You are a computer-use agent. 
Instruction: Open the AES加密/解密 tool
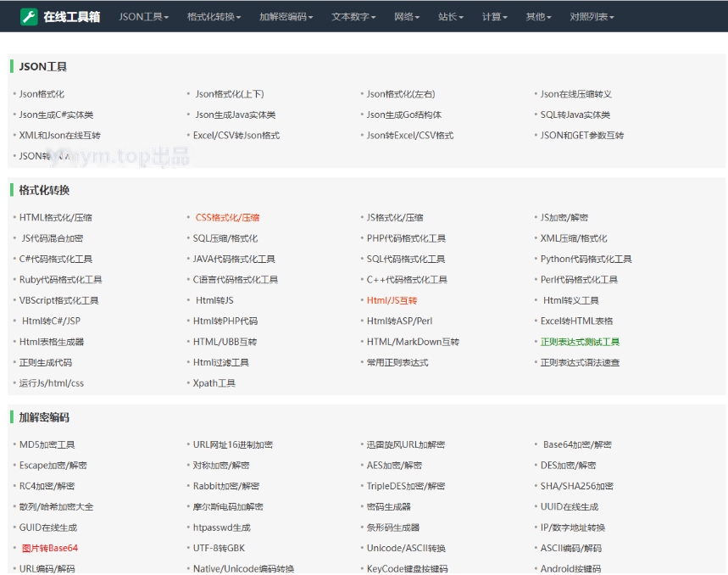[x=394, y=466]
